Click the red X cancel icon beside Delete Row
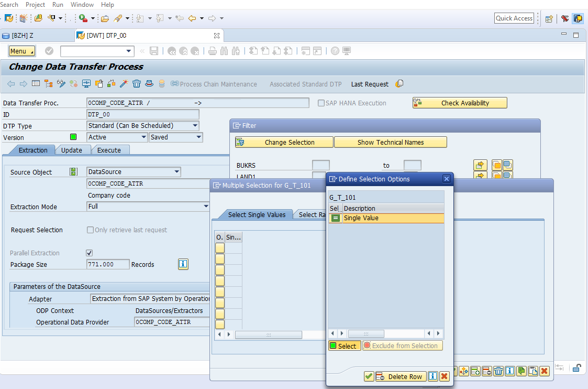Viewport: 588px width, 389px height. click(445, 376)
